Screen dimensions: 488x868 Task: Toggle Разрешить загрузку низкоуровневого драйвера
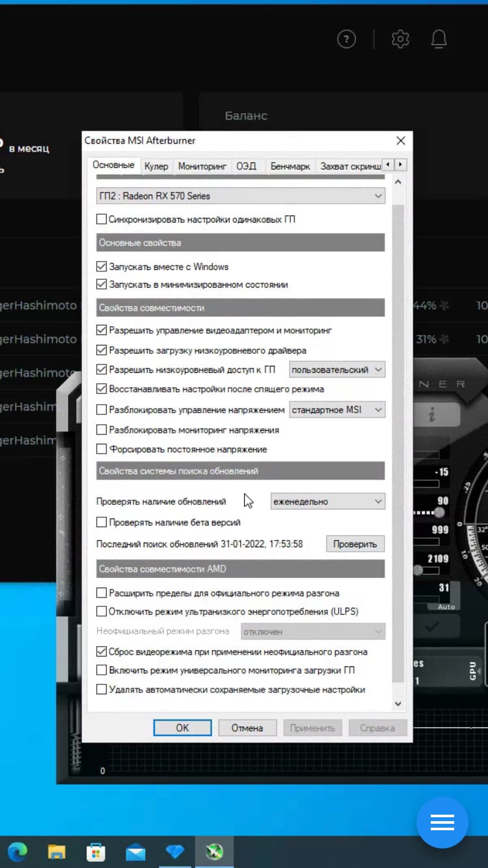(x=102, y=350)
